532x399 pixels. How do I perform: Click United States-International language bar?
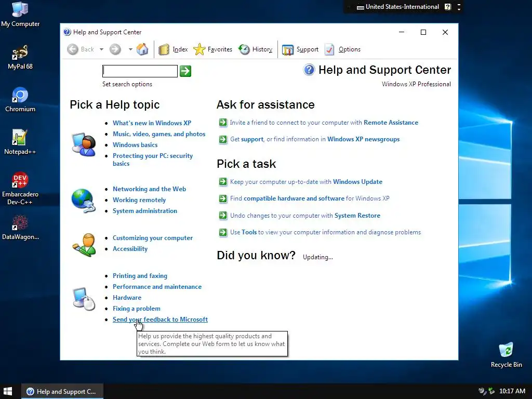pyautogui.click(x=397, y=7)
